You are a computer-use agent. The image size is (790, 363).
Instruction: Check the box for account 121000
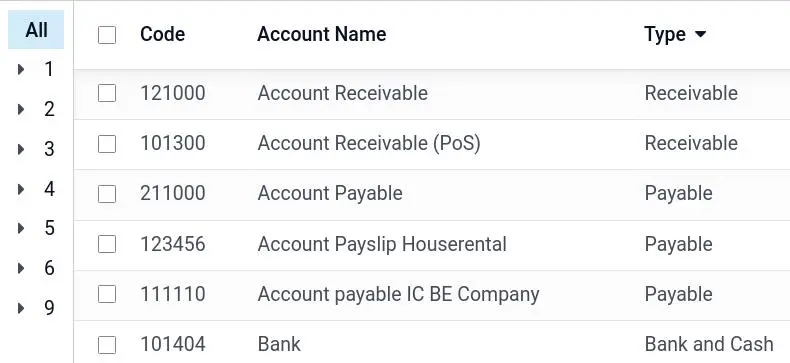[x=107, y=93]
